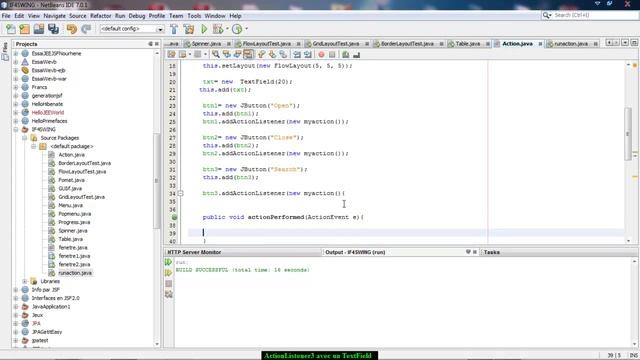Click the Redo toolbar icon
This screenshot has height=360, width=640.
pos(86,29)
